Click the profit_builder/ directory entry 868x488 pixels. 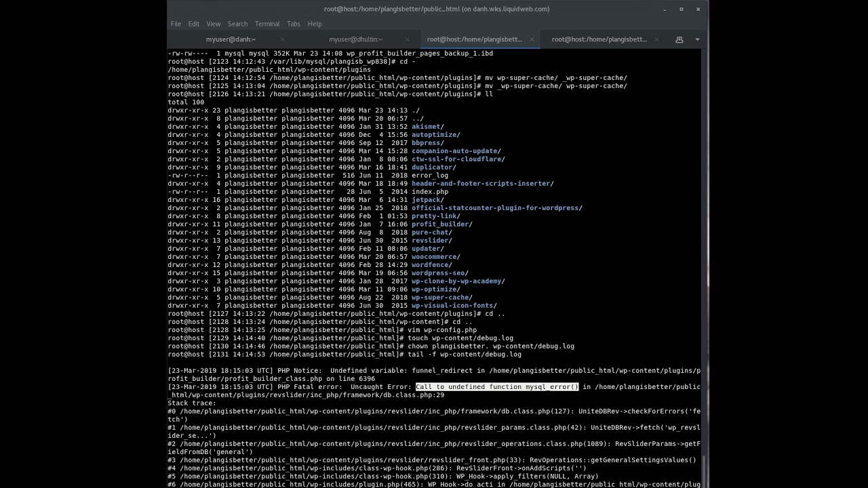click(x=442, y=224)
